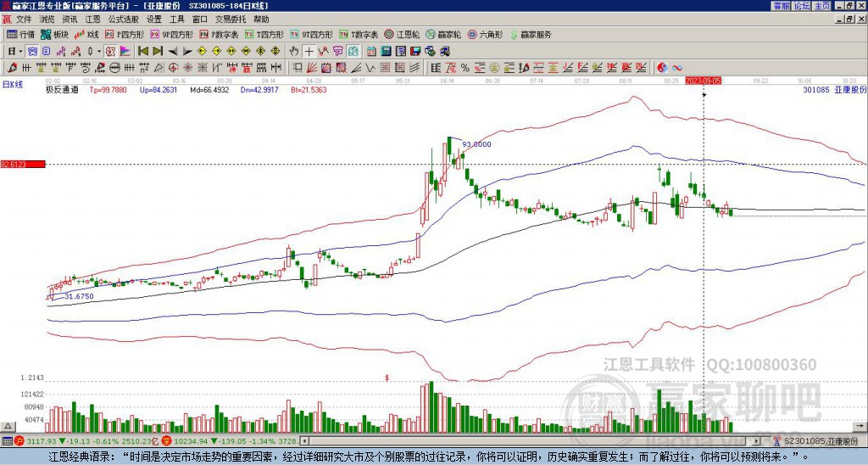Image resolution: width=868 pixels, height=465 pixels.
Task: Click the 31.6750 low price annotation
Action: (79, 296)
